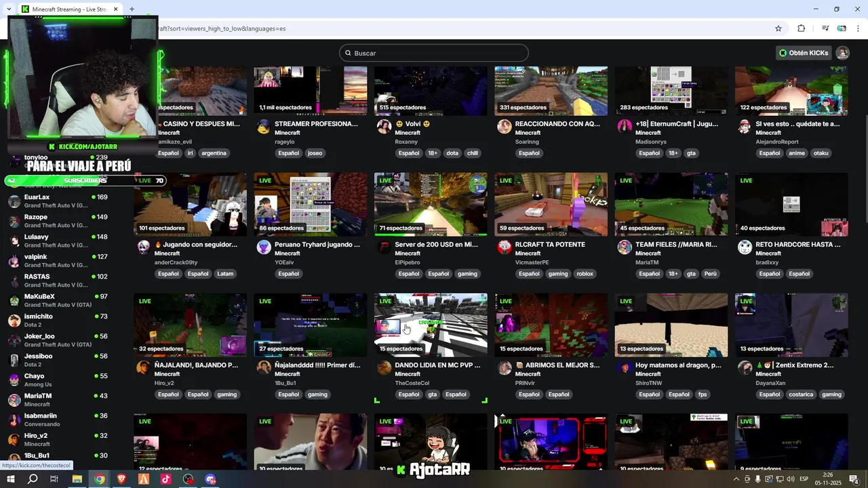Open Soarinng's channel avatar
Image resolution: width=868 pixels, height=488 pixels.
pos(504,127)
